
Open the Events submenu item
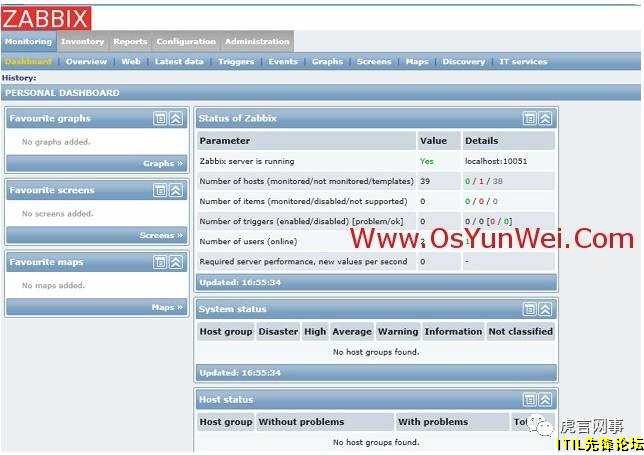[x=283, y=62]
